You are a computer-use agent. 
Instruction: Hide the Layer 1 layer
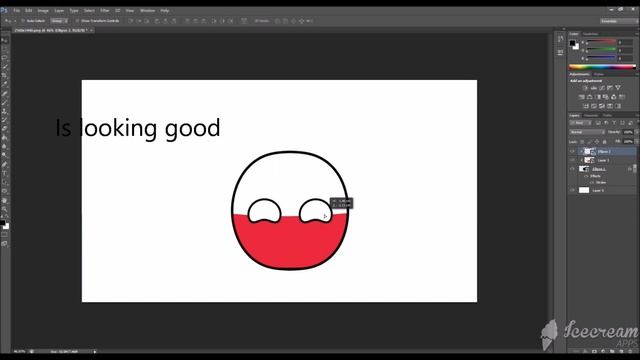pyautogui.click(x=572, y=160)
